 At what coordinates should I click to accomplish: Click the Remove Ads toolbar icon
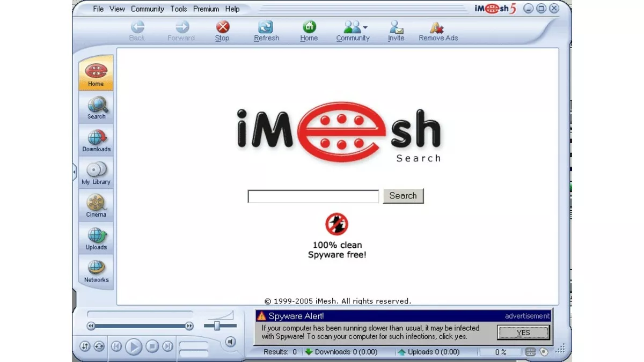coord(438,31)
